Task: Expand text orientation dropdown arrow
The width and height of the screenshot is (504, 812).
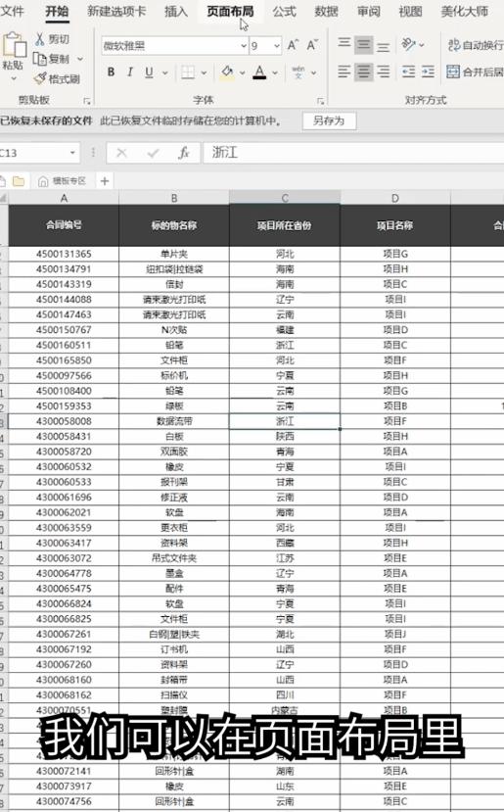Action: coord(421,45)
